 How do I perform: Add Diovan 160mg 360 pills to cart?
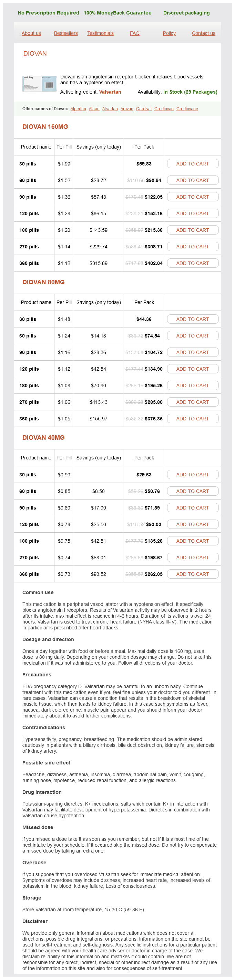coord(193,263)
